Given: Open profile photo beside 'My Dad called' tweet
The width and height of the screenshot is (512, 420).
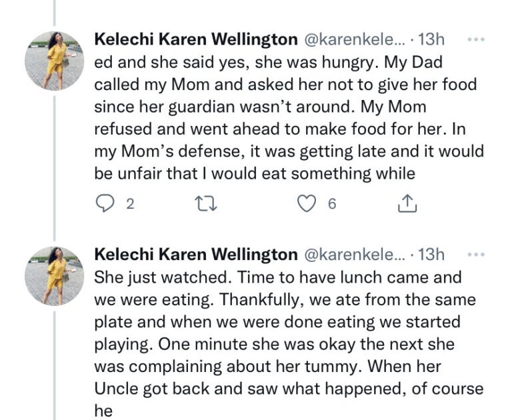Looking at the screenshot, I should point(55,61).
